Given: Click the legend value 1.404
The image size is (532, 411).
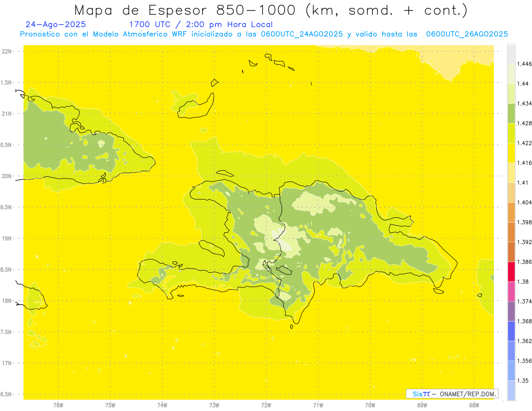Looking at the screenshot, I should click(x=524, y=202).
